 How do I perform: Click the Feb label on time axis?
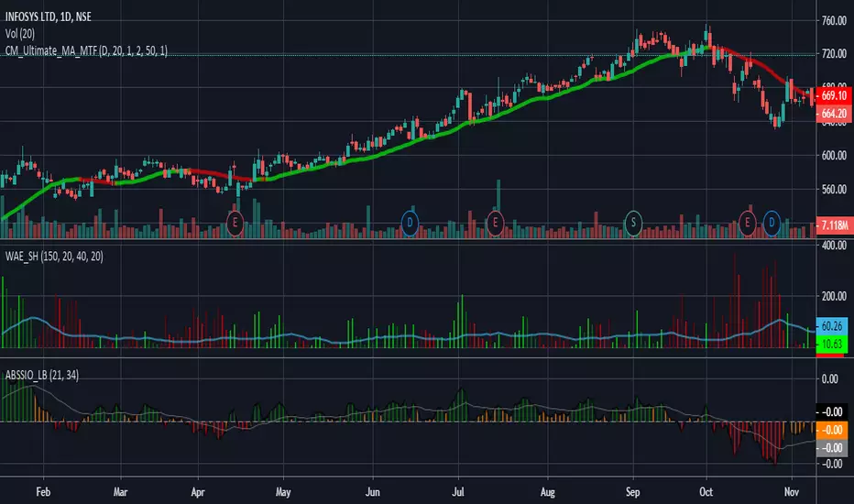[x=43, y=492]
